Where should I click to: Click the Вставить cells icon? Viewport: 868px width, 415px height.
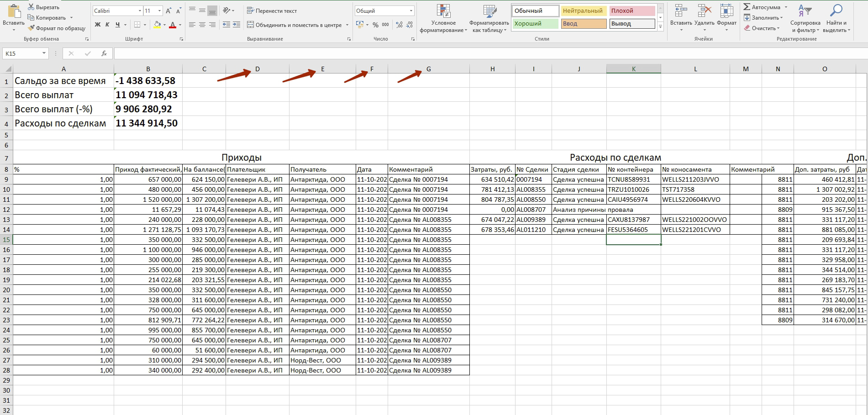(681, 11)
